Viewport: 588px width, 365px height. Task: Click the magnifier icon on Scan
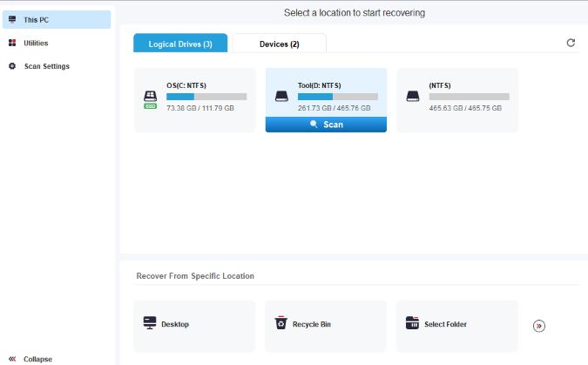click(314, 125)
